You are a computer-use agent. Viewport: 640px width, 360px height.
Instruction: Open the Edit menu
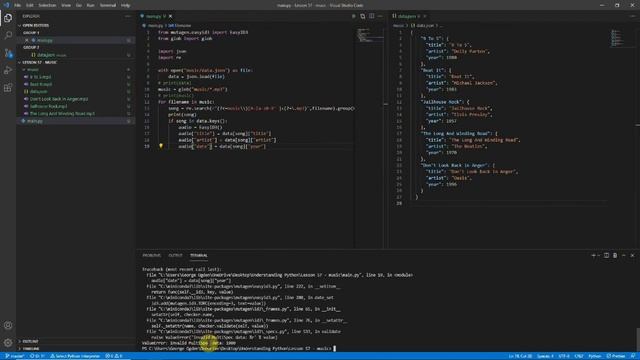[x=30, y=5]
